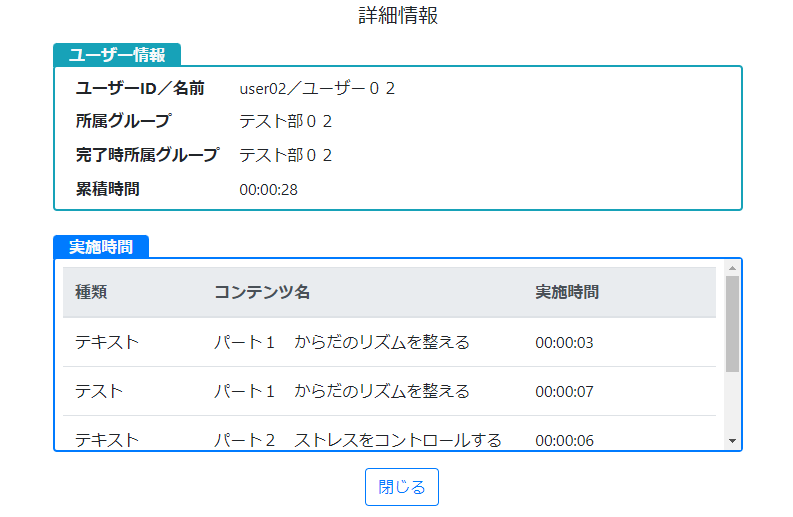793x517 pixels.
Task: Click the パート2 ストレスをコントロールする row
Action: point(389,434)
